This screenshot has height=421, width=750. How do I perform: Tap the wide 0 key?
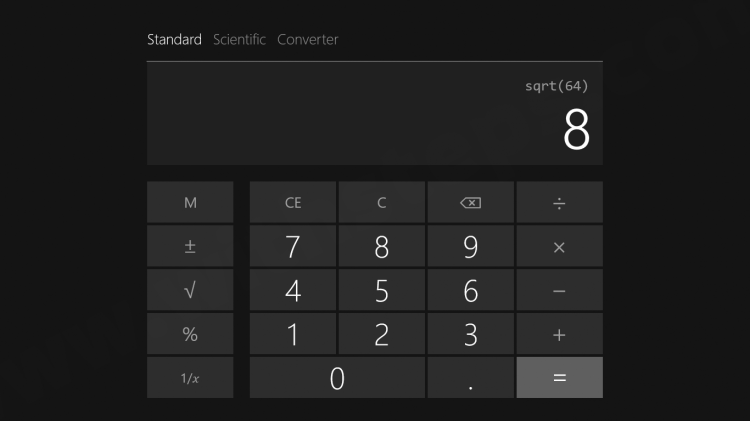[x=337, y=377]
